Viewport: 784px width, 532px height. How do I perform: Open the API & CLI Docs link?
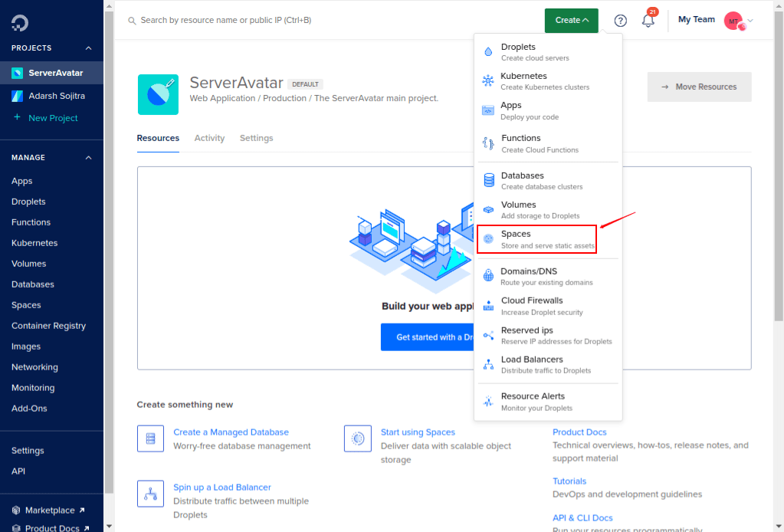[x=582, y=518]
